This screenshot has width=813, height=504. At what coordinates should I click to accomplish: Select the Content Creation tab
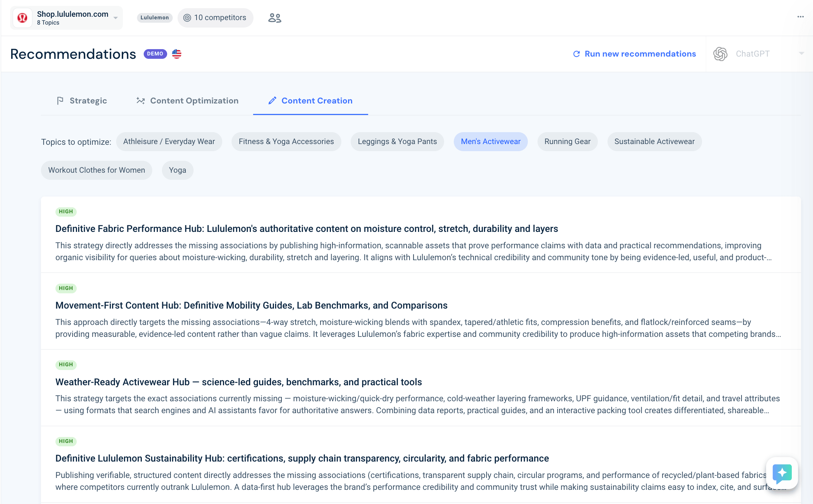[x=310, y=101]
